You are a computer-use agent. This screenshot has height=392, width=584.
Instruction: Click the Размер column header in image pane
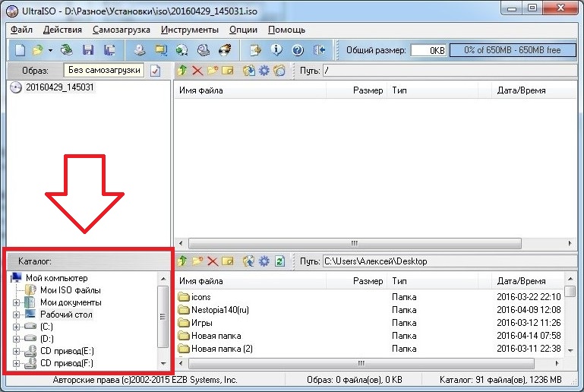[368, 90]
